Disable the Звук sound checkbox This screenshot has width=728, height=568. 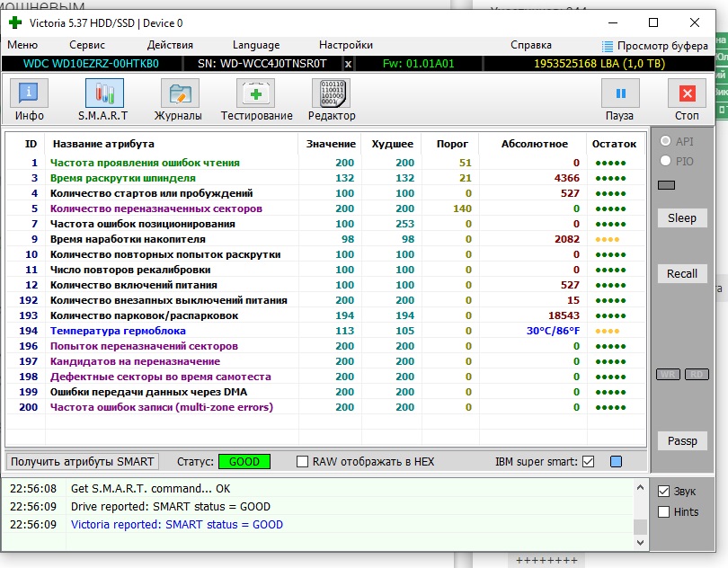[x=664, y=492]
